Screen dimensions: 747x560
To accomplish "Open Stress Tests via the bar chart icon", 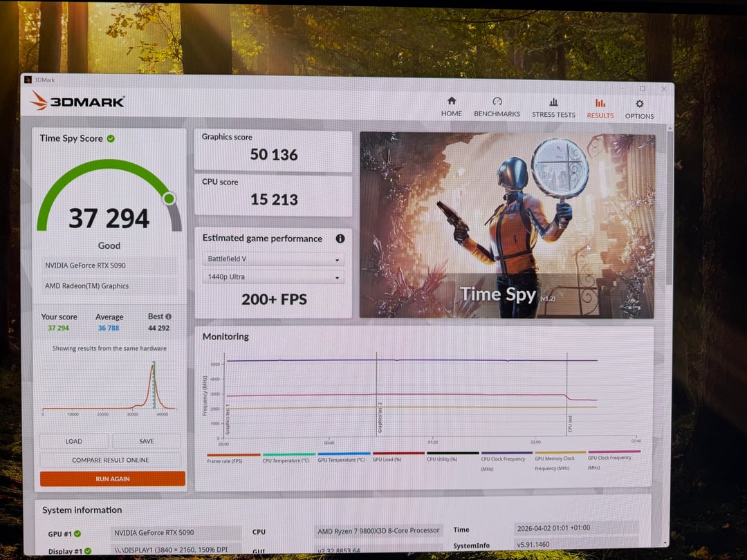I will click(x=553, y=102).
